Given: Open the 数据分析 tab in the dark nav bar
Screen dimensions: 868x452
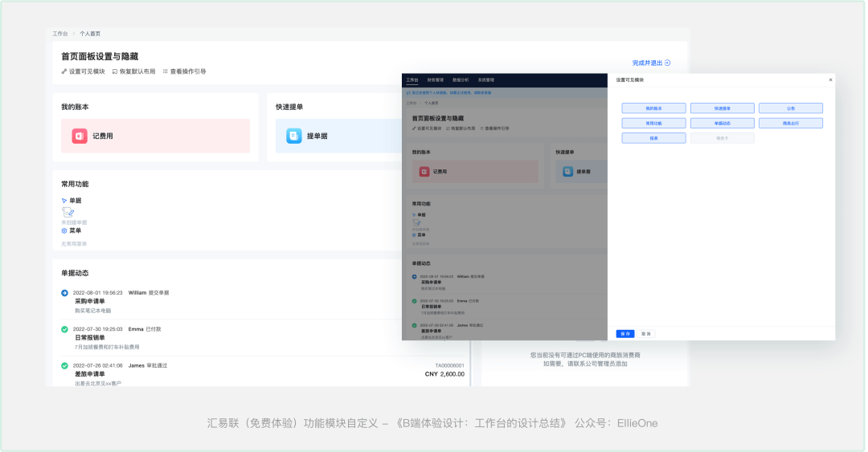Looking at the screenshot, I should point(461,80).
